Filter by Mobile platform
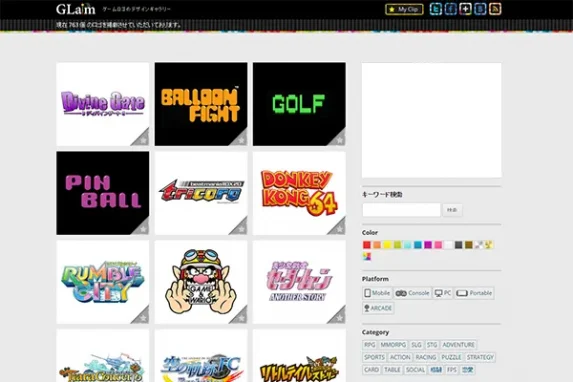The width and height of the screenshot is (573, 382). click(x=377, y=293)
